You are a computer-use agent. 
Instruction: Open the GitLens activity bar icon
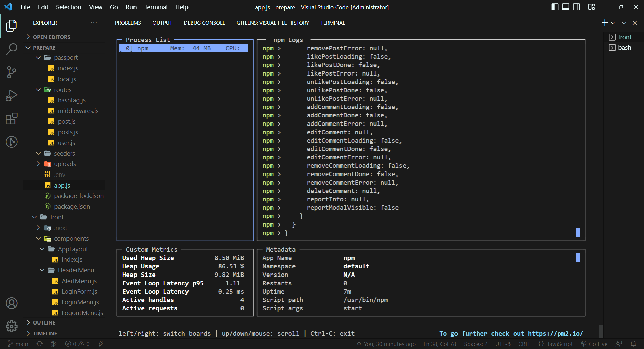[11, 142]
